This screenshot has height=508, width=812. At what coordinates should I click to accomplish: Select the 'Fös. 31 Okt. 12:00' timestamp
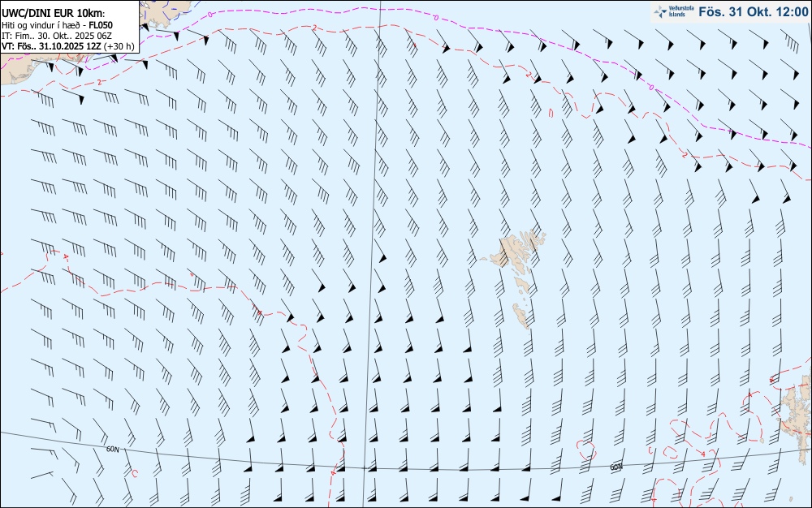pyautogui.click(x=753, y=11)
